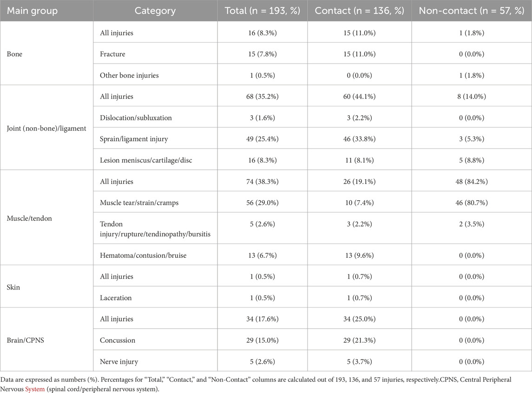Screen dimensions: 532x393
Task: Click the red System link in footnote
Action: coord(35,389)
